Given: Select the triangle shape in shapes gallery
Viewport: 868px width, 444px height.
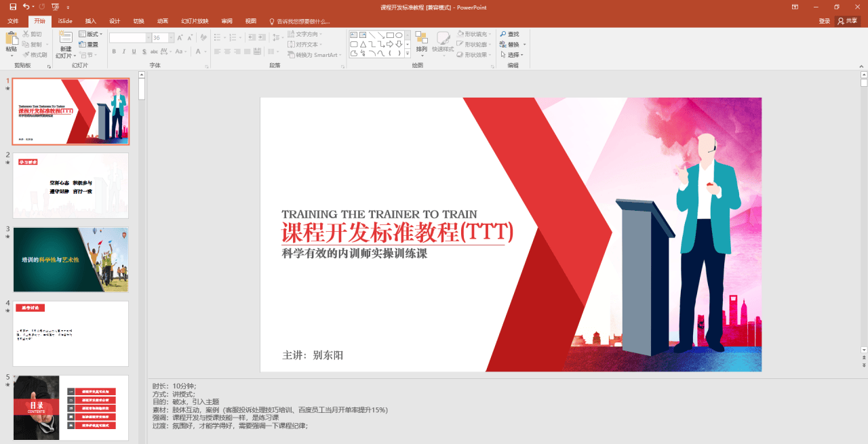Looking at the screenshot, I should pyautogui.click(x=363, y=44).
